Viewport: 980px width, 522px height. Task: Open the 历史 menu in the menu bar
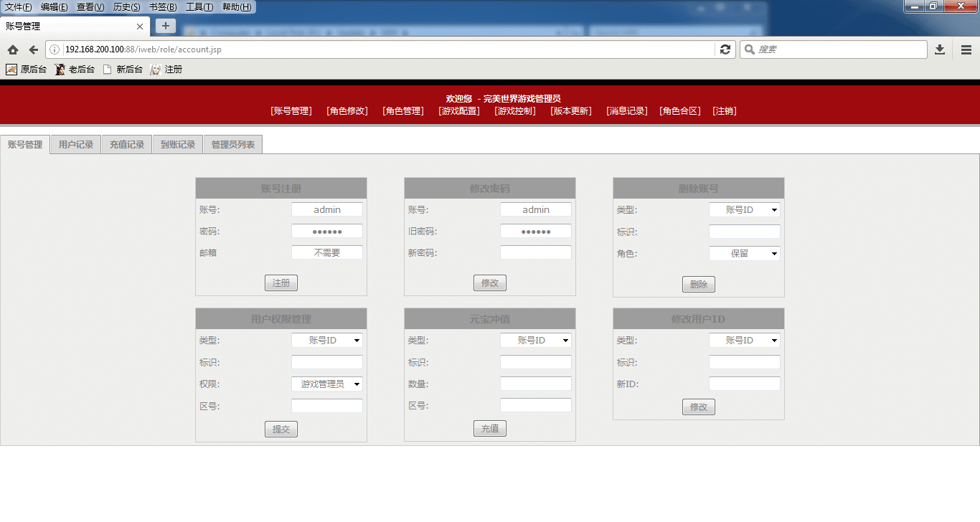click(x=126, y=7)
